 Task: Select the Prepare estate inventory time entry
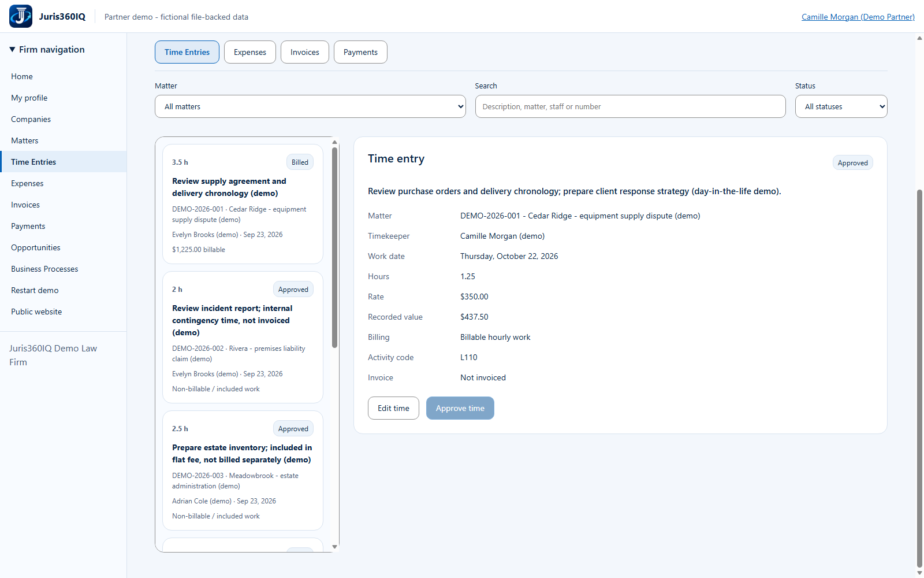click(x=243, y=470)
